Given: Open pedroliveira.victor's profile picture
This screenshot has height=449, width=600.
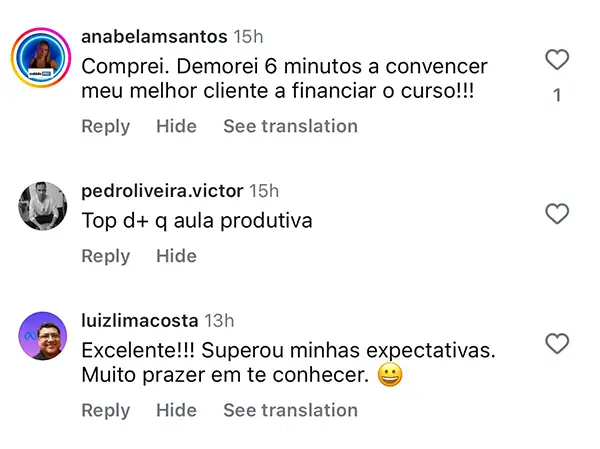Looking at the screenshot, I should pyautogui.click(x=41, y=207).
